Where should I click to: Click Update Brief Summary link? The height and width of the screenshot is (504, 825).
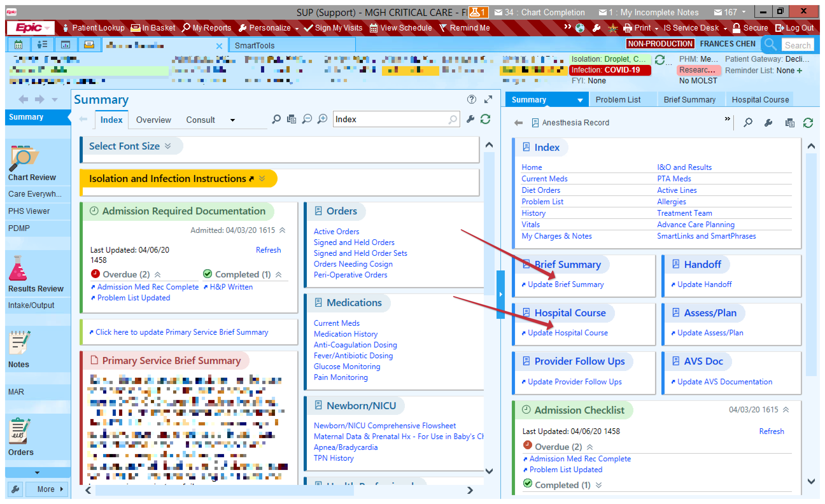[566, 284]
